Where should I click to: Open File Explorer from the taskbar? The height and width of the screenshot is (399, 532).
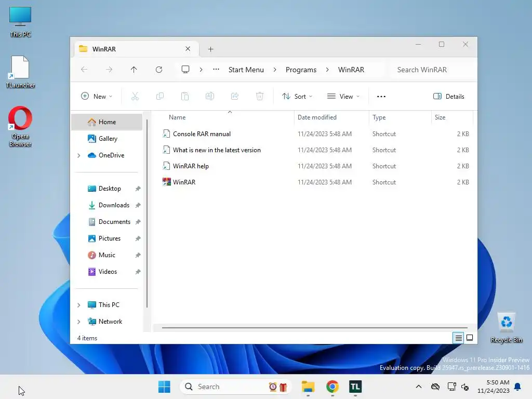tap(308, 387)
